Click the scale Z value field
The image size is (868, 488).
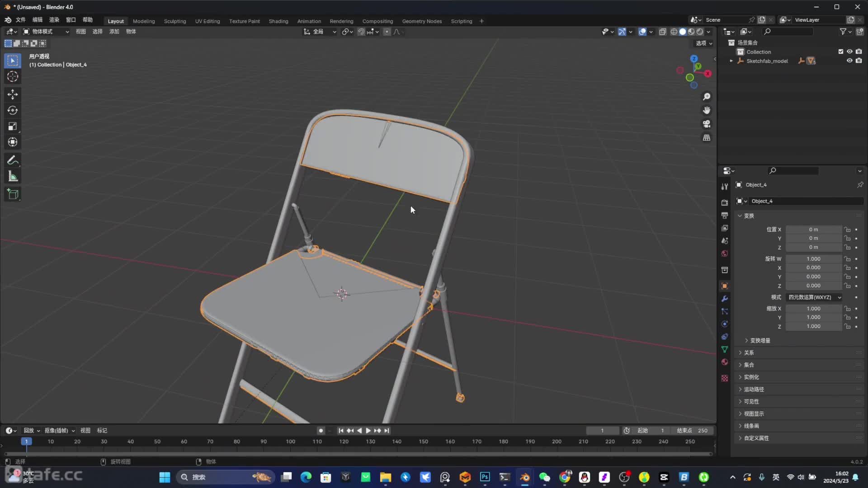(814, 326)
